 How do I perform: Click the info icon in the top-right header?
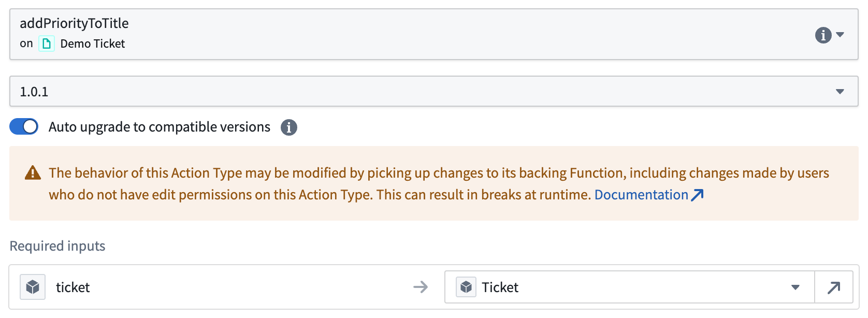823,36
